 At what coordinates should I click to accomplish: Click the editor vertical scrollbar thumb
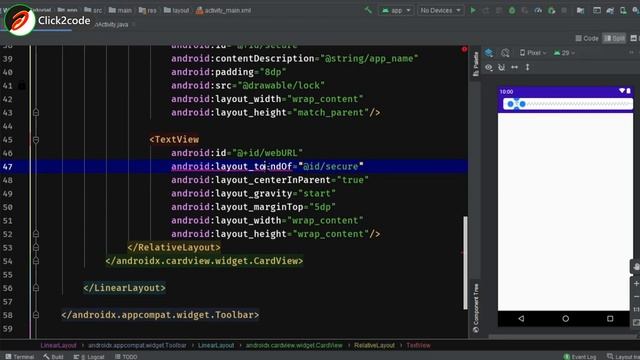[465, 262]
